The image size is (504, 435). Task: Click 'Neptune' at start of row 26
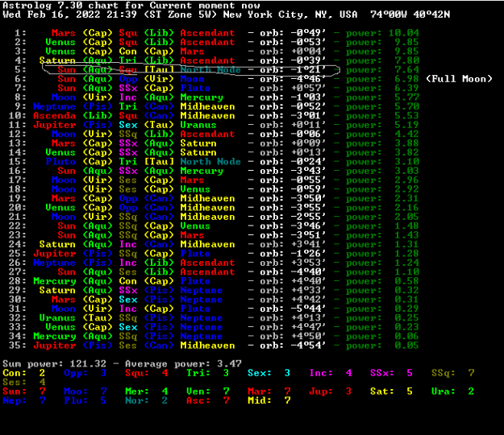(54, 263)
